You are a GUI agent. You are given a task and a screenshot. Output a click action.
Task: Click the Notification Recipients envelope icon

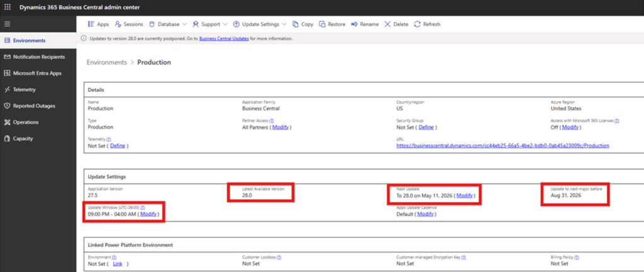click(6, 57)
